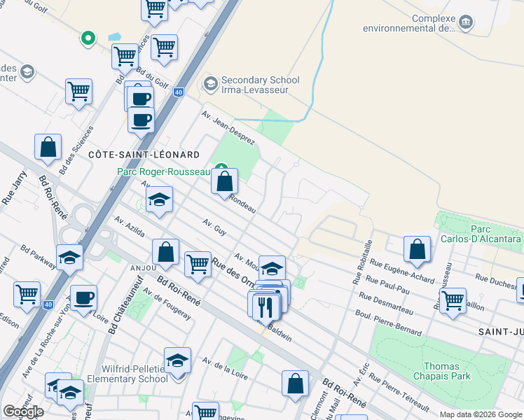524x420 pixels.
Task: Click the shopping bag marker above Rue Jarry
Action: tap(48, 148)
